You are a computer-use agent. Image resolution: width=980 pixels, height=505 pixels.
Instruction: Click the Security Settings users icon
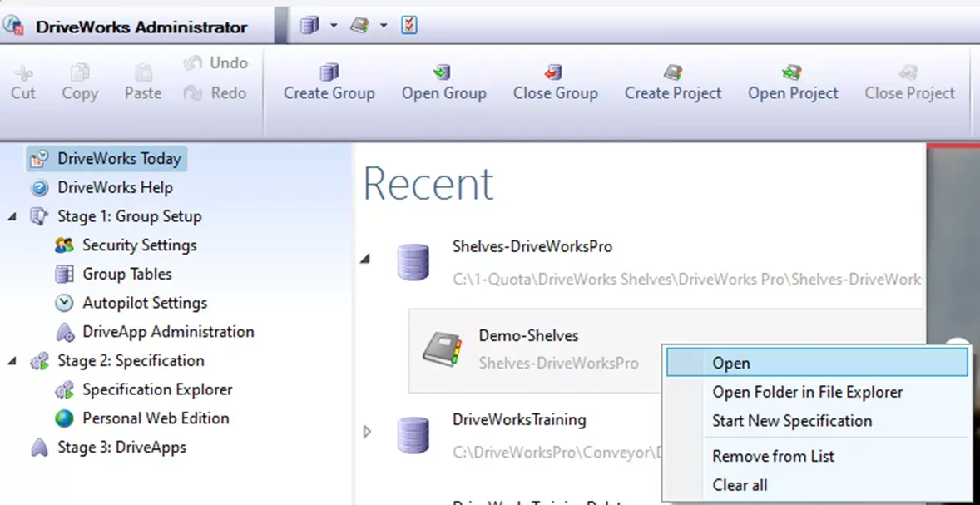click(64, 245)
